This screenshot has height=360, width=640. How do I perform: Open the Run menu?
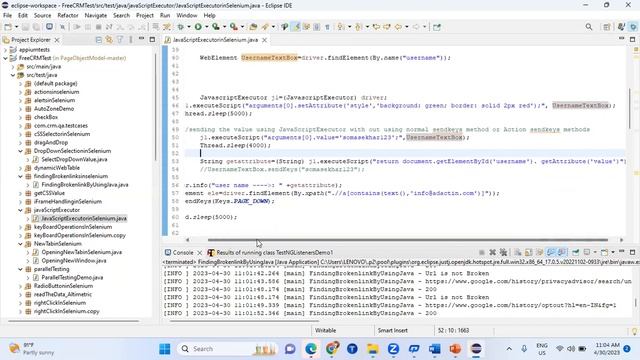[165, 16]
